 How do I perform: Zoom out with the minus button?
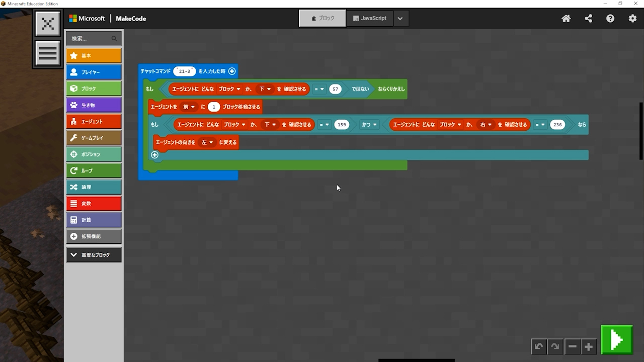(x=572, y=346)
